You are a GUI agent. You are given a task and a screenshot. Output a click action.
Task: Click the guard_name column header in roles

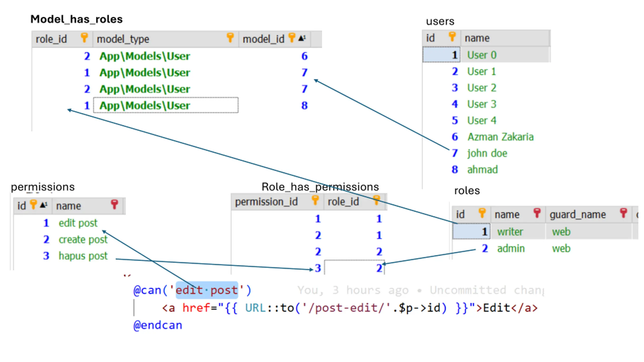pyautogui.click(x=578, y=215)
